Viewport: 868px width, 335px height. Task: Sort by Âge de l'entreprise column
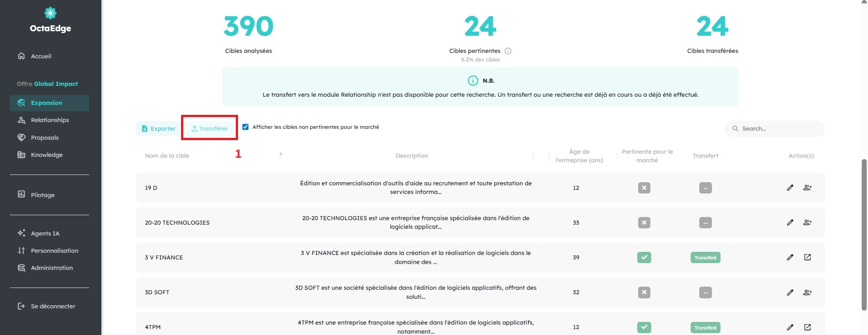click(549, 156)
